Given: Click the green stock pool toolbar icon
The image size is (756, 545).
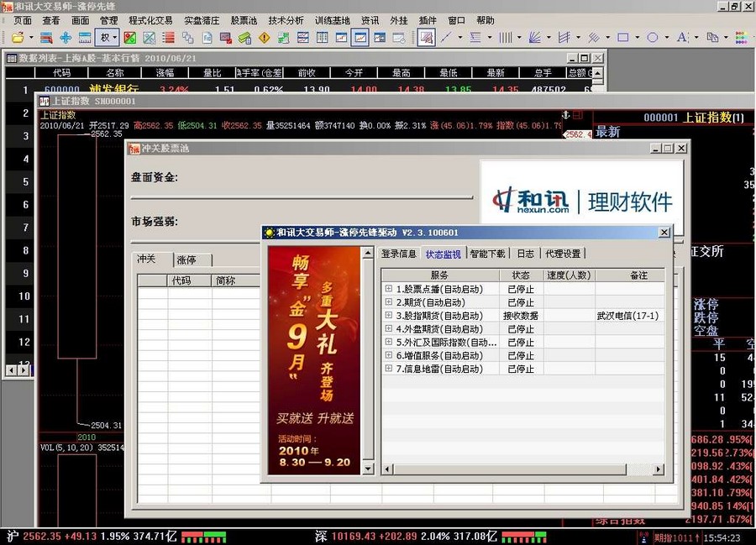Looking at the screenshot, I should pos(282,38).
